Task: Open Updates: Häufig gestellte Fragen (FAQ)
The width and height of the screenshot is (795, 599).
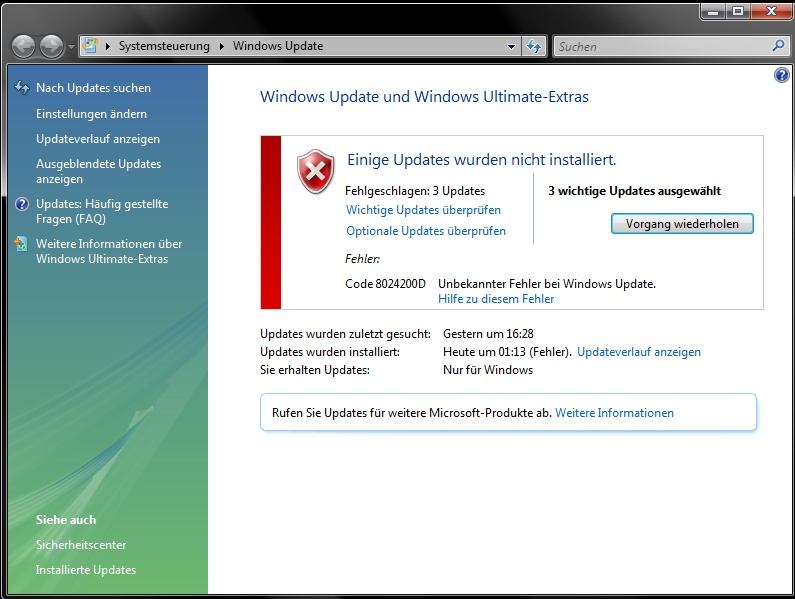Action: coord(102,211)
